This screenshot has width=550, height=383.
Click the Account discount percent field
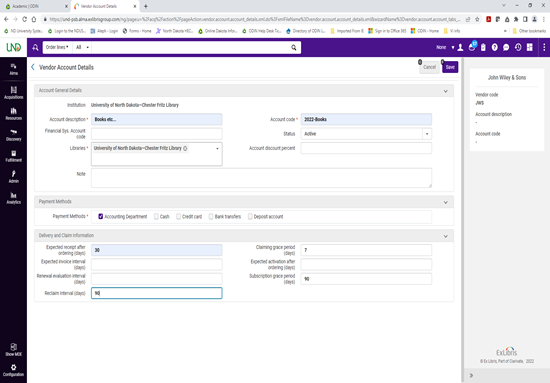(366, 148)
